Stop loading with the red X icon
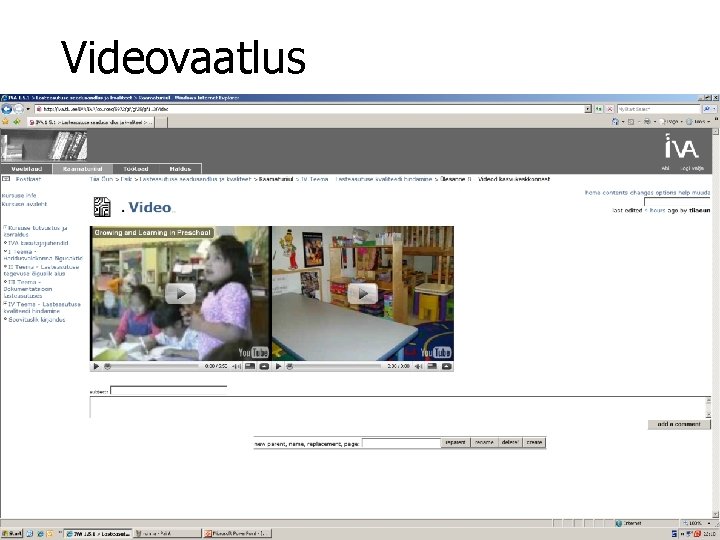720x540 pixels. click(x=610, y=109)
